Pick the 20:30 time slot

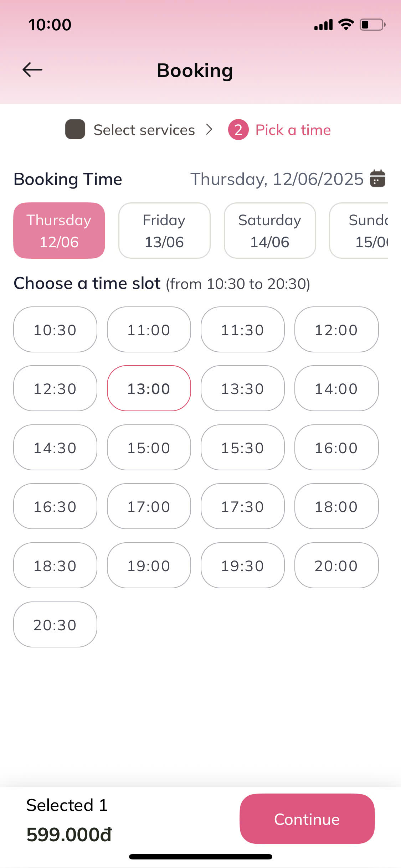pyautogui.click(x=55, y=625)
